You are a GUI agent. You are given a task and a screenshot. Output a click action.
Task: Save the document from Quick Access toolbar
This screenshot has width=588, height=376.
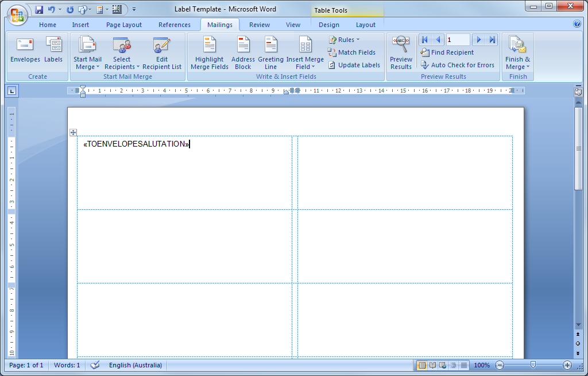[39, 10]
